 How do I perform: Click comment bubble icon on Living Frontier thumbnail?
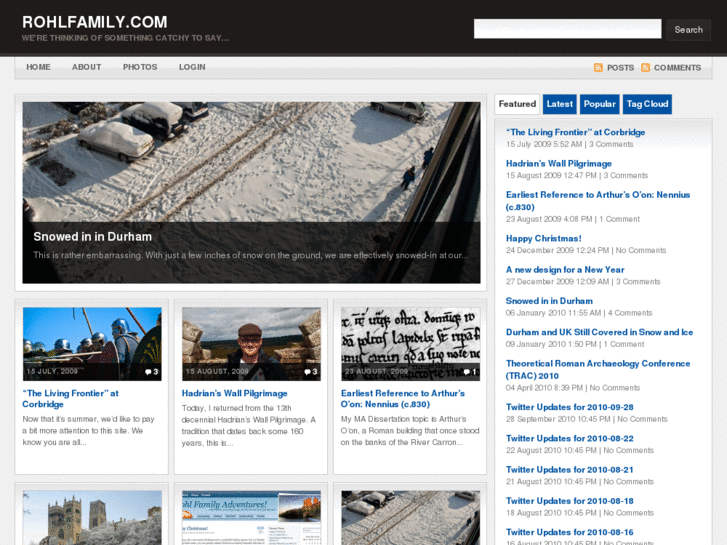point(148,372)
